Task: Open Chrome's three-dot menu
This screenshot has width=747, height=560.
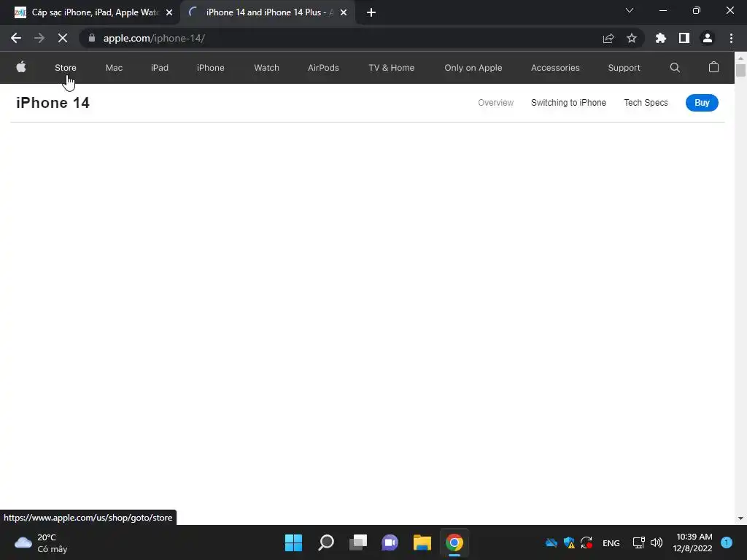Action: [731, 38]
